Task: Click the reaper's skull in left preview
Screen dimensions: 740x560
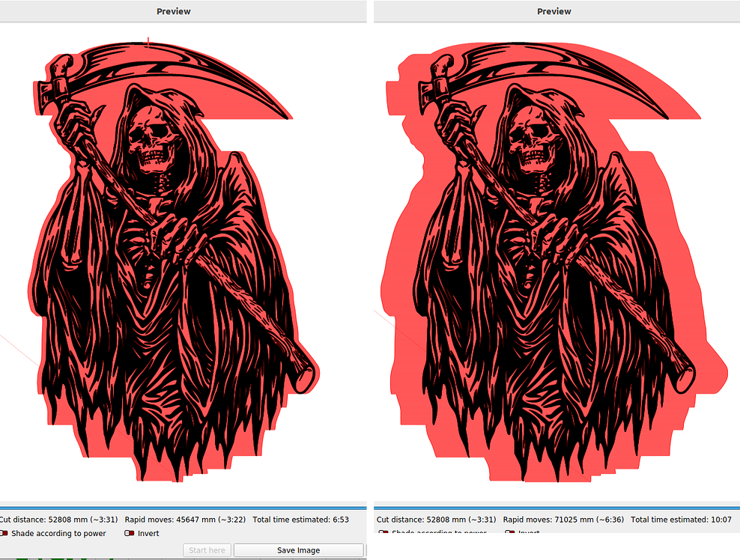Action: (x=152, y=140)
